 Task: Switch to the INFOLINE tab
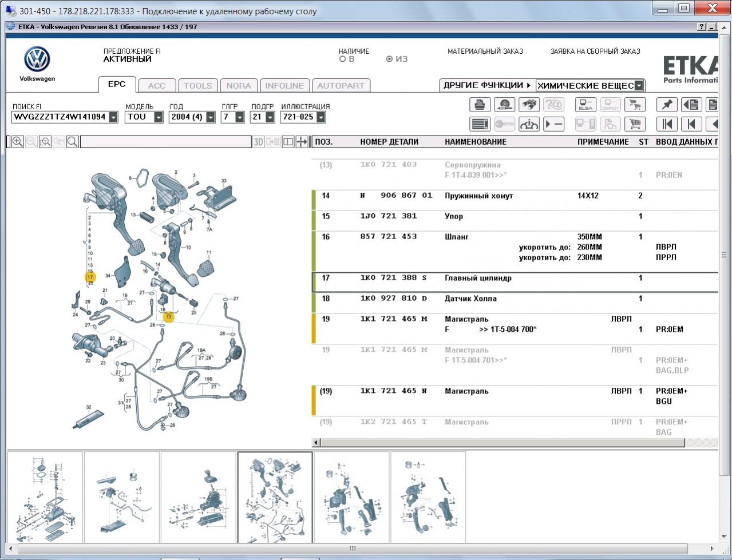click(x=284, y=86)
